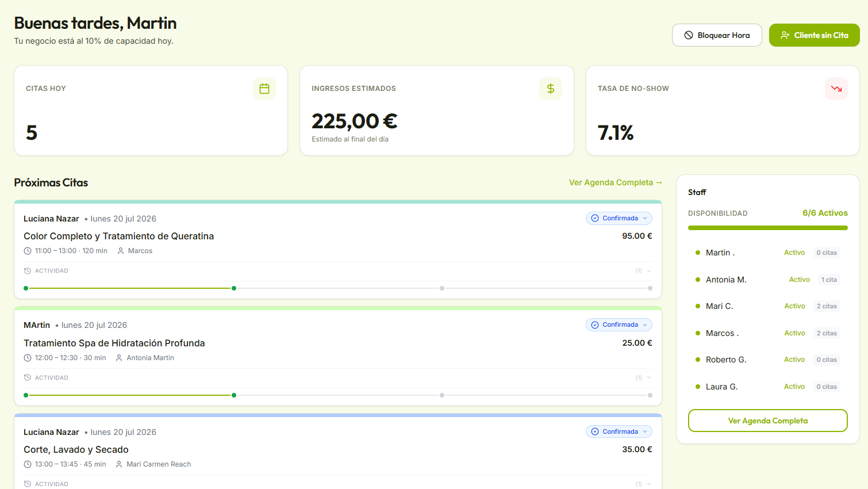Image resolution: width=868 pixels, height=489 pixels.
Task: Click the second progress dot on Luciana's first timeline
Action: pos(234,288)
